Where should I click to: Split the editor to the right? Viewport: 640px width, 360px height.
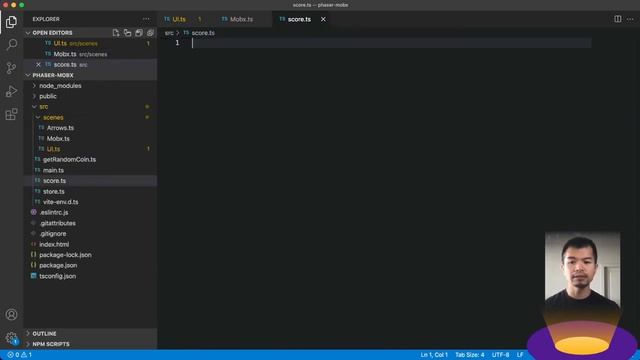click(x=618, y=19)
